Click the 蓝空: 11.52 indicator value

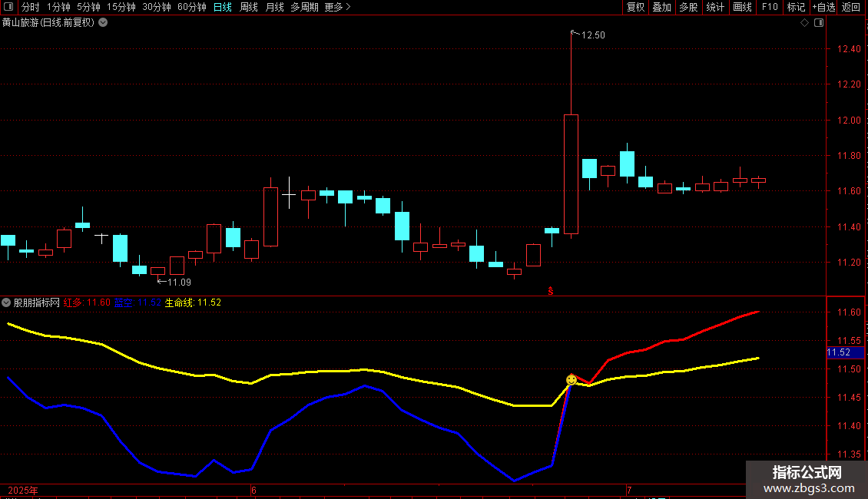pos(137,302)
